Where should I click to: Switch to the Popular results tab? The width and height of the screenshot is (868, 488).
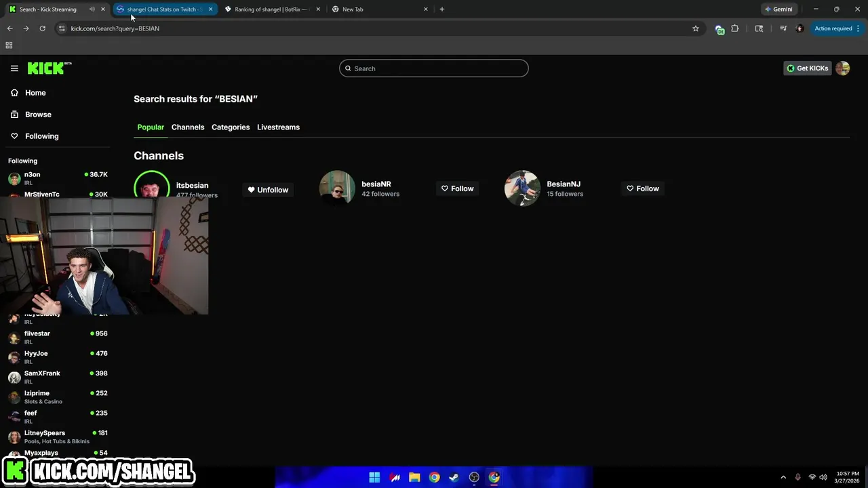[151, 127]
